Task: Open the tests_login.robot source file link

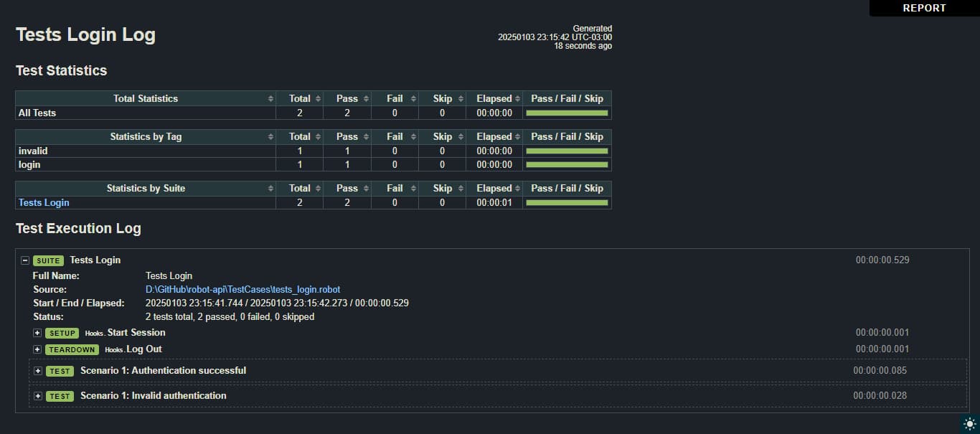Action: point(242,289)
